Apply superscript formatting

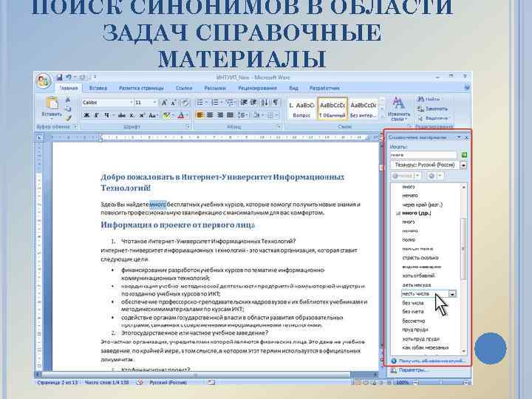pyautogui.click(x=143, y=116)
